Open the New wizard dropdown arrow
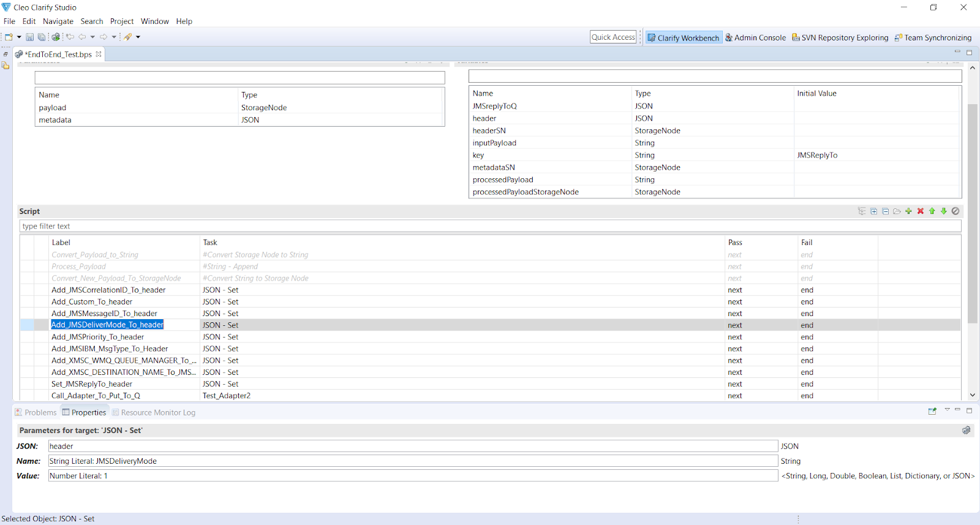This screenshot has height=525, width=980. click(x=19, y=37)
